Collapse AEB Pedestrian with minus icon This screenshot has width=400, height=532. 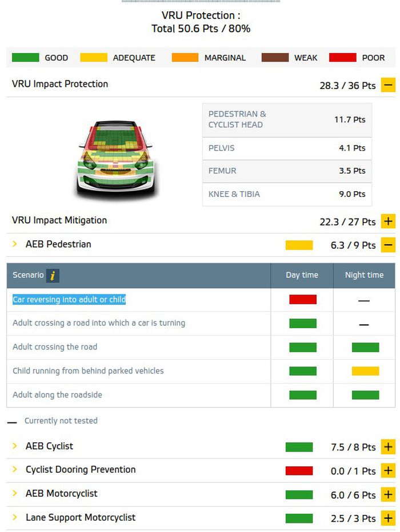(x=389, y=245)
